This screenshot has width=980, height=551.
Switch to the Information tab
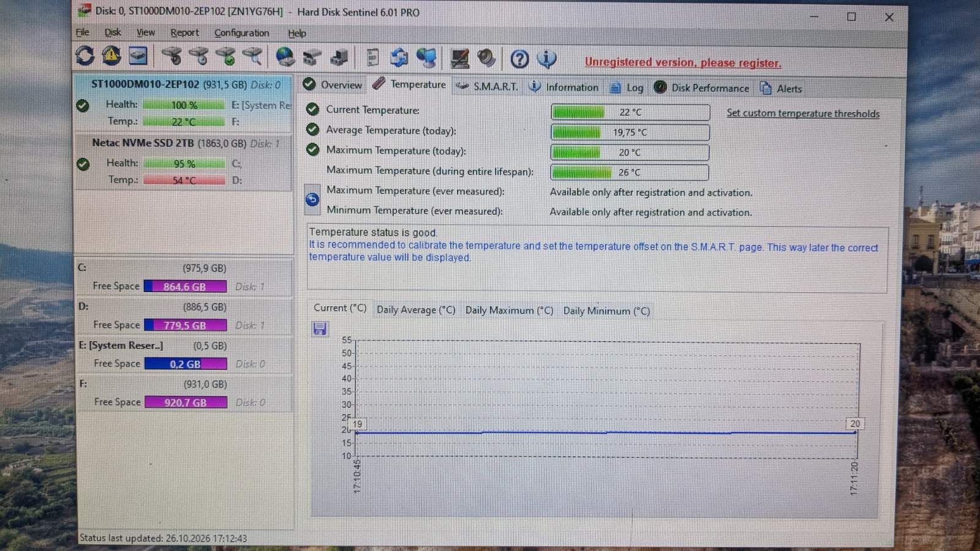[563, 88]
